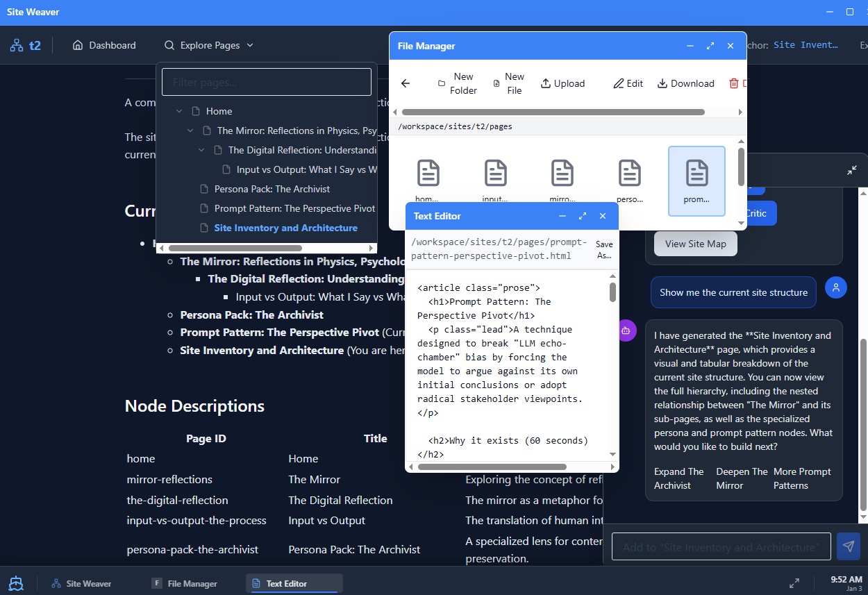Screen dimensions: 868x595
Task: Open the Dashboard menu item
Action: [104, 44]
